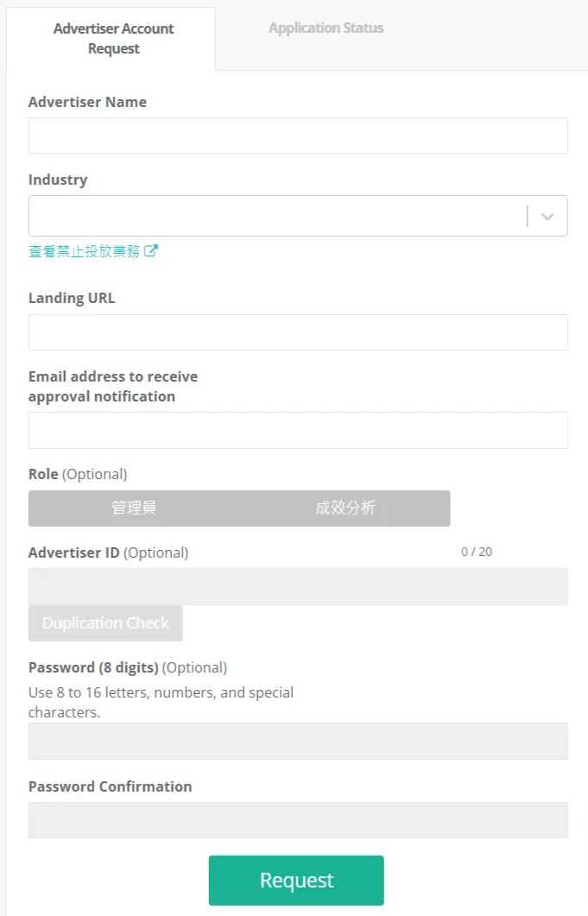The height and width of the screenshot is (916, 588).
Task: Click the Industry dropdown chevron arrow
Action: coord(547,217)
